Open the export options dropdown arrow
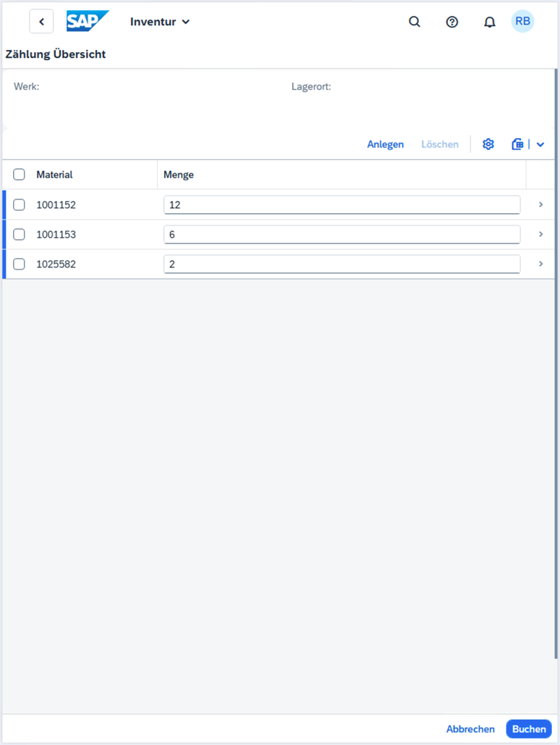 [540, 145]
